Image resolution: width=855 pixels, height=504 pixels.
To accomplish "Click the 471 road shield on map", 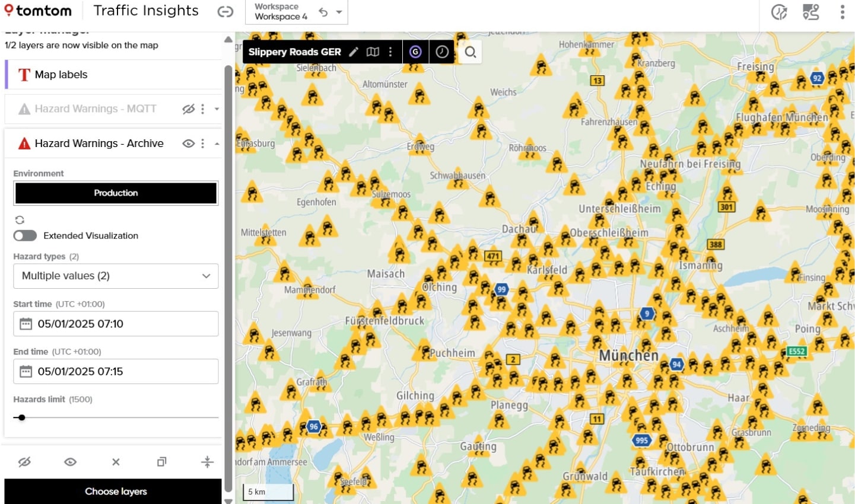I will [492, 257].
